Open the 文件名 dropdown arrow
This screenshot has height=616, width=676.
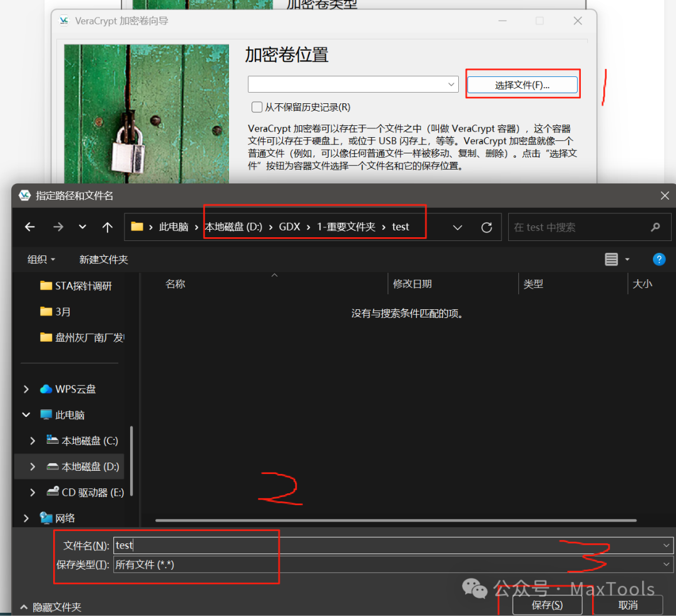[x=667, y=545]
